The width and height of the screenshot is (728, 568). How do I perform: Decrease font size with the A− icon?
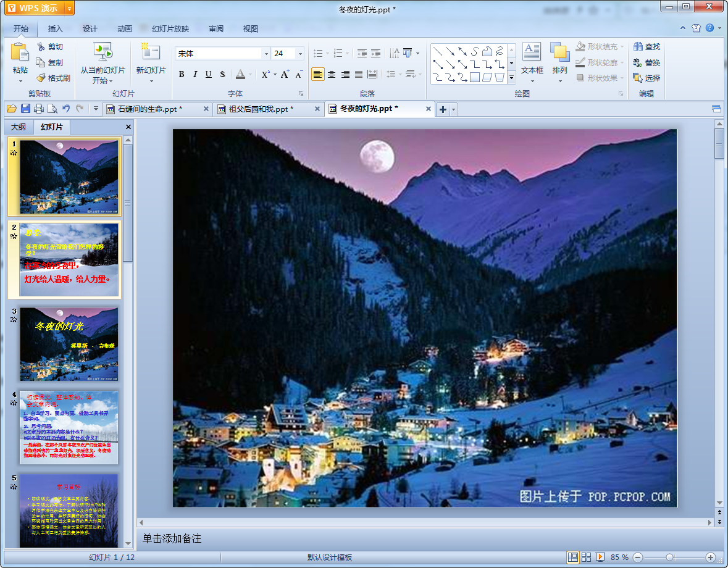click(x=299, y=74)
